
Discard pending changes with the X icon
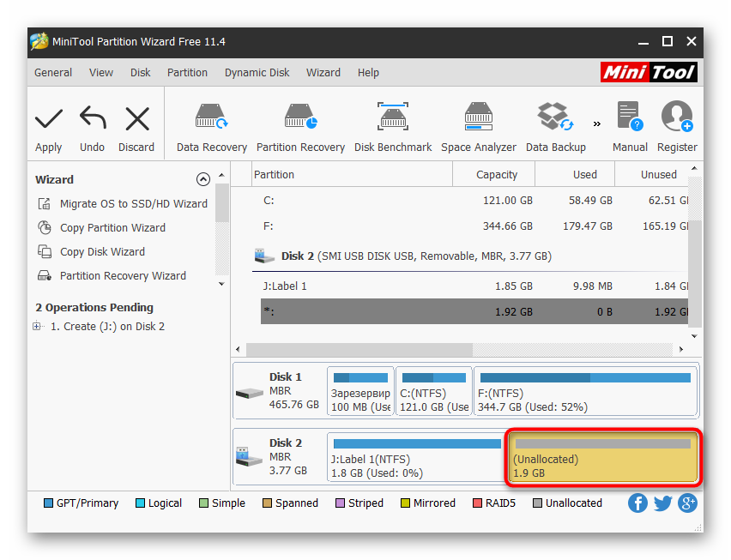[136, 118]
